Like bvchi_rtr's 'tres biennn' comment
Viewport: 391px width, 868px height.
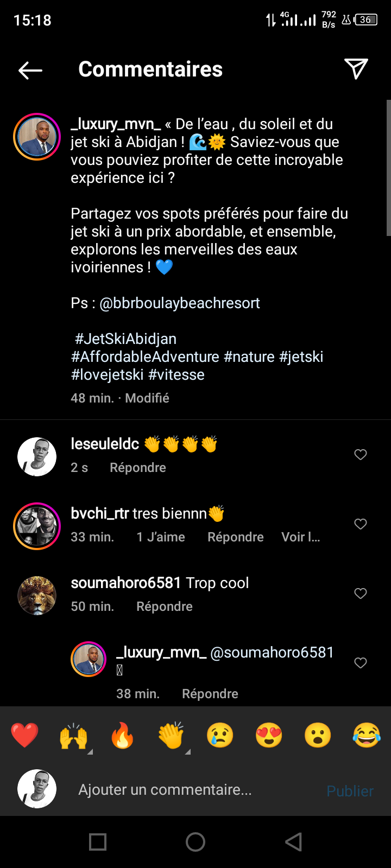pos(361,524)
